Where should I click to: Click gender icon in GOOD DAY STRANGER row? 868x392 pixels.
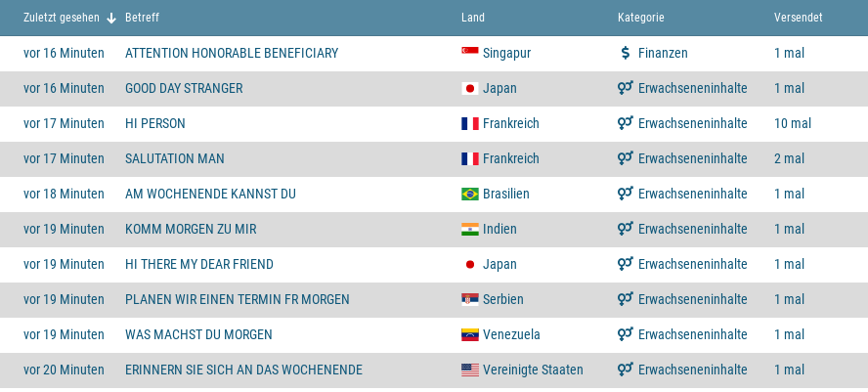point(626,88)
